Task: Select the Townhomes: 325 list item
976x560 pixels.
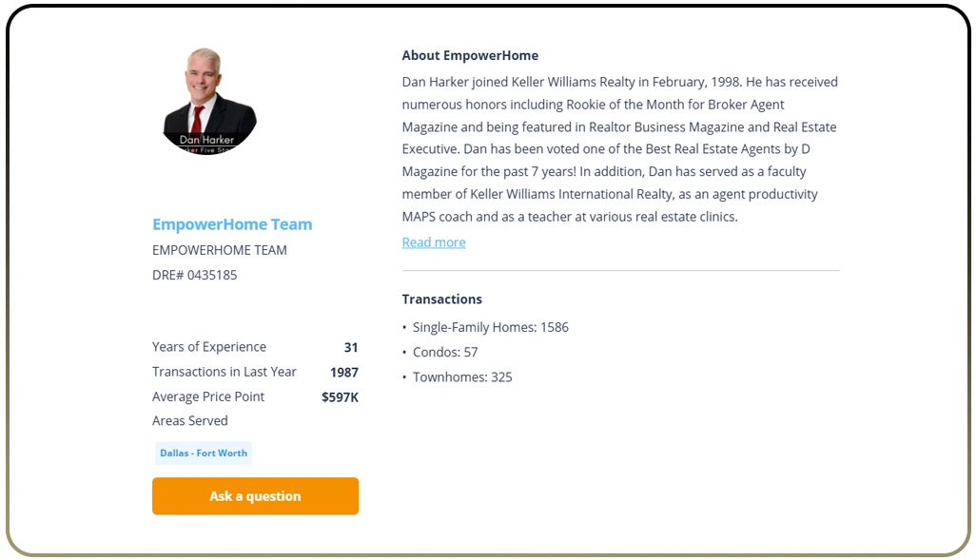Action: [x=462, y=377]
